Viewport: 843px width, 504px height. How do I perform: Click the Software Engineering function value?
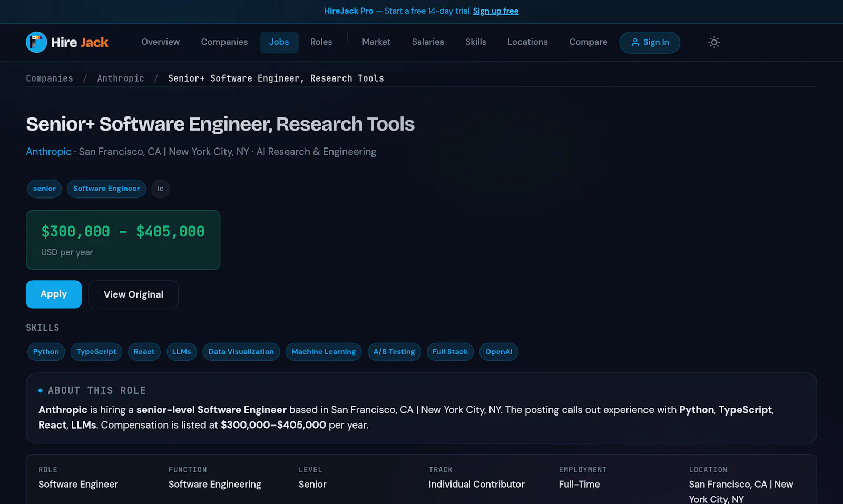point(215,485)
